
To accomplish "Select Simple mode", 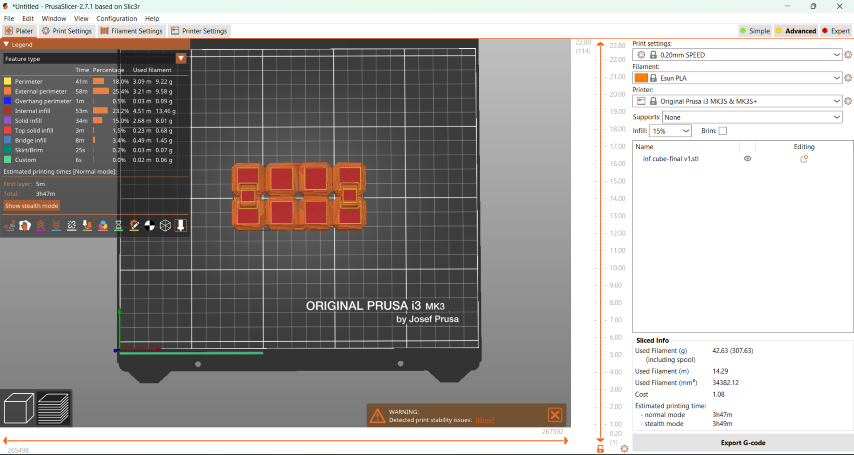I will (754, 31).
